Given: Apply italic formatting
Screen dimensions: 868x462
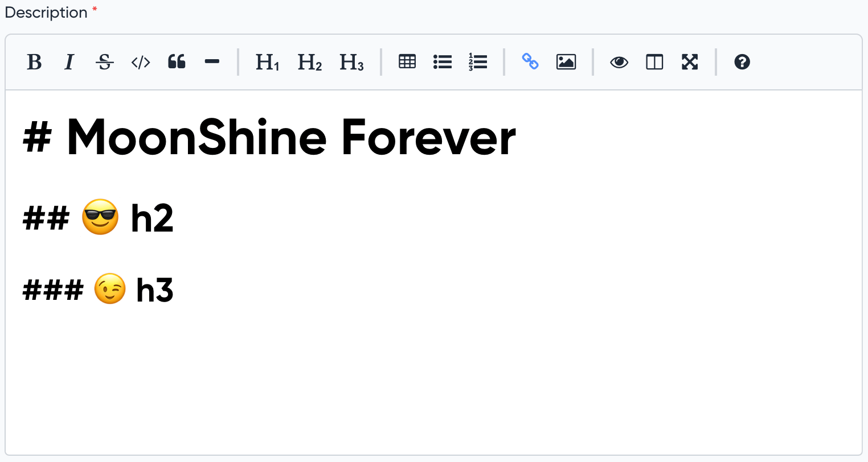Looking at the screenshot, I should pyautogui.click(x=69, y=61).
